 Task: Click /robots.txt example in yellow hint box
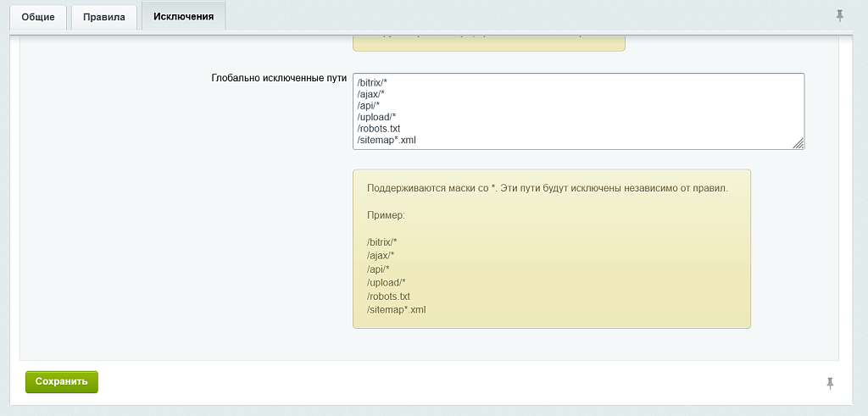(x=388, y=297)
